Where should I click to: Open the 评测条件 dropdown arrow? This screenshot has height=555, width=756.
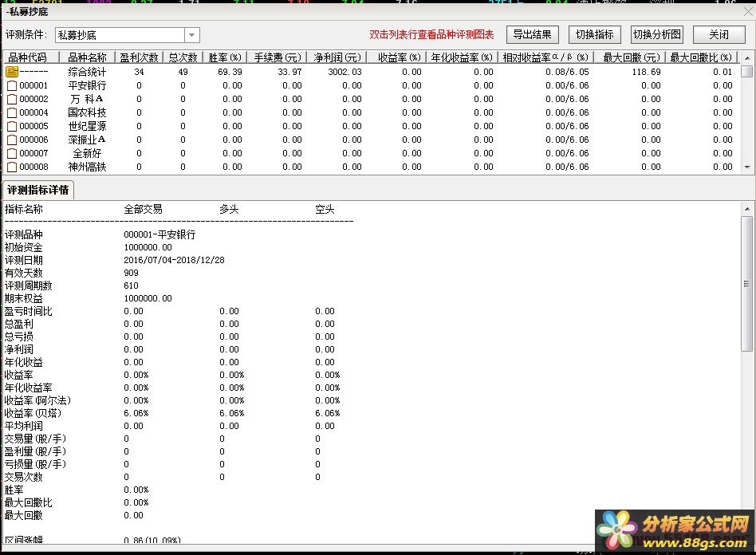[192, 35]
